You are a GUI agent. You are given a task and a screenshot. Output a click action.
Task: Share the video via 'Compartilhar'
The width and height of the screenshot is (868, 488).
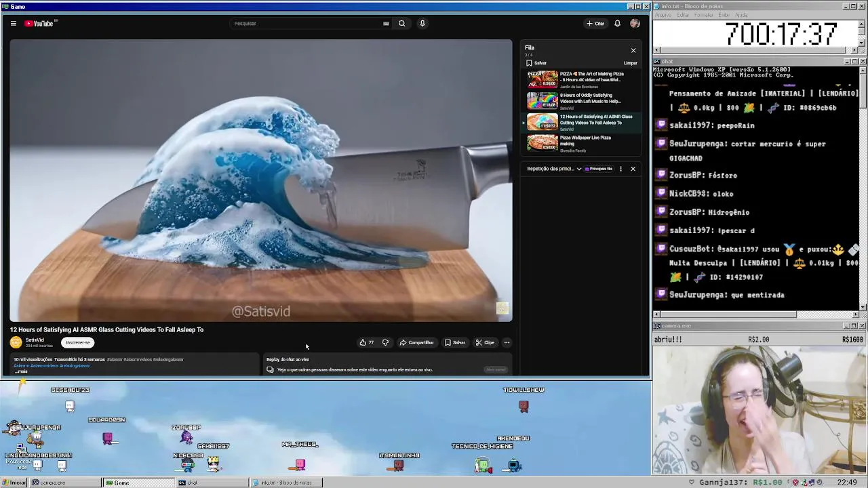pyautogui.click(x=416, y=342)
